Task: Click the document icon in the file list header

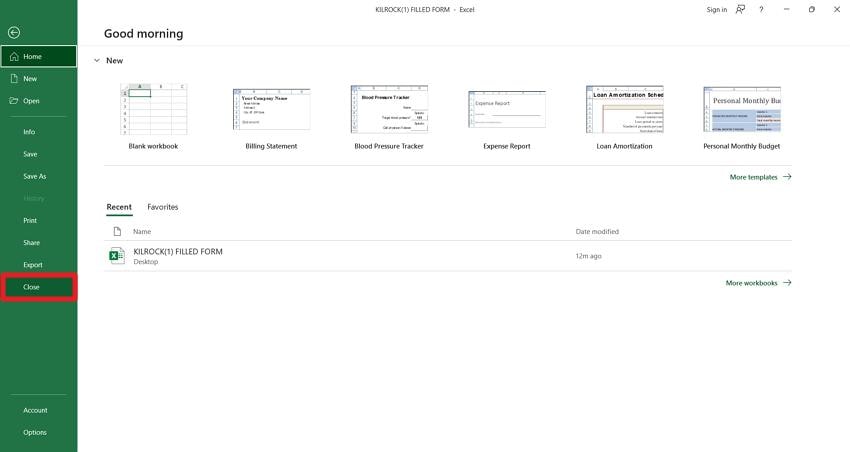Action: pyautogui.click(x=117, y=231)
